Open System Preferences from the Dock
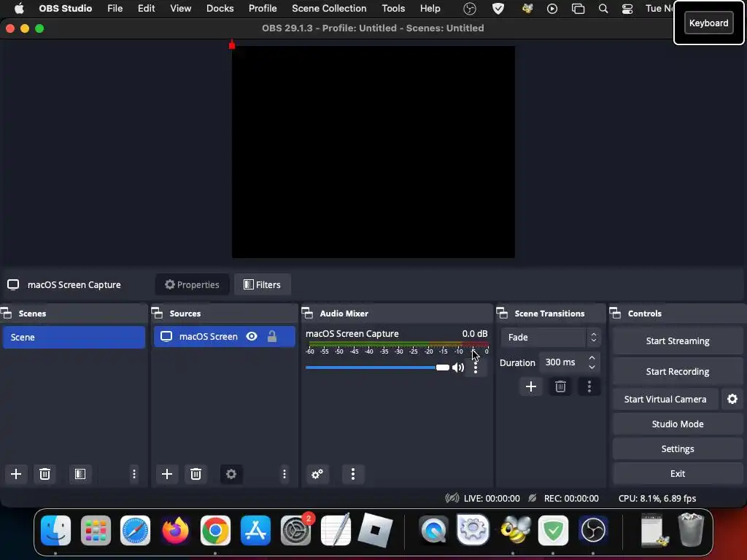 (295, 530)
